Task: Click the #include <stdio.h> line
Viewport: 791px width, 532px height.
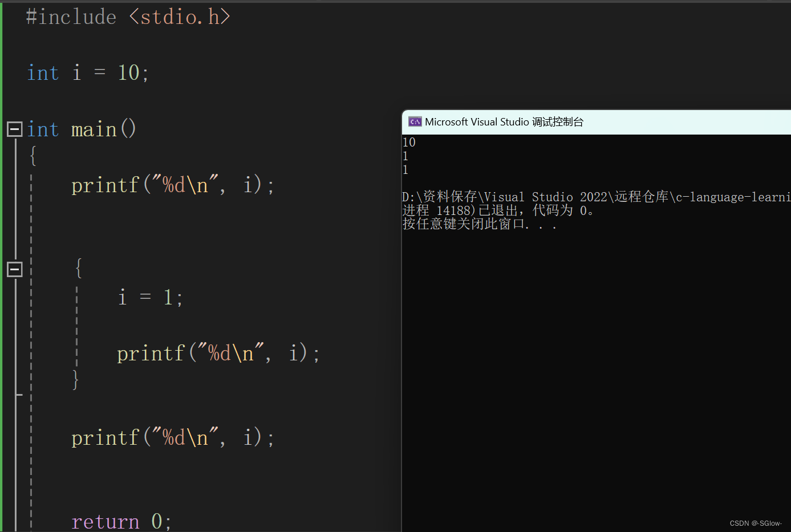Action: [x=128, y=17]
